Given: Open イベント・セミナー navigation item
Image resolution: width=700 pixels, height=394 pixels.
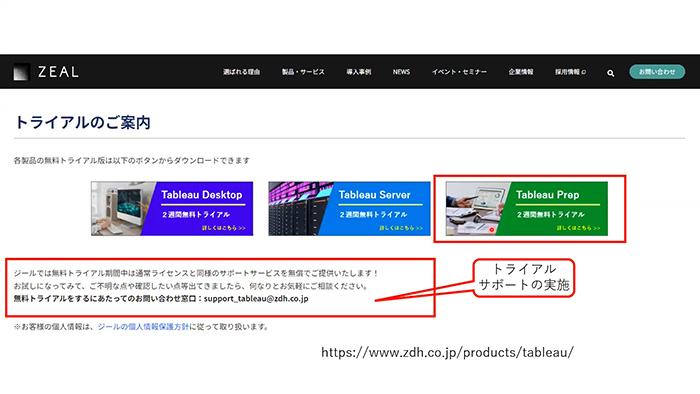Looking at the screenshot, I should pos(459,72).
